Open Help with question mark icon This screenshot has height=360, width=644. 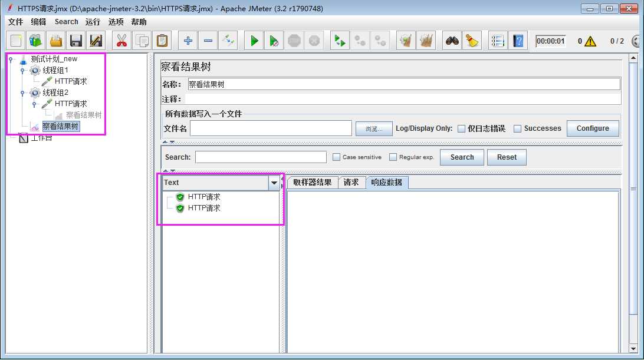(518, 41)
